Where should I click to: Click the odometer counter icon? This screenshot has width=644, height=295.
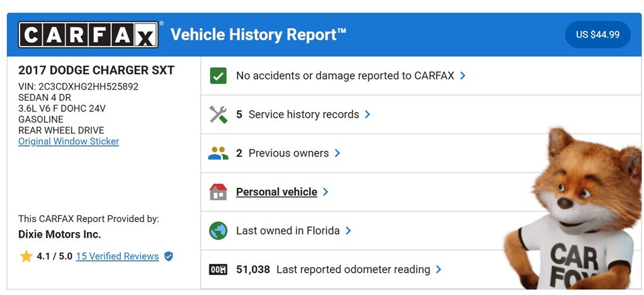click(x=218, y=270)
